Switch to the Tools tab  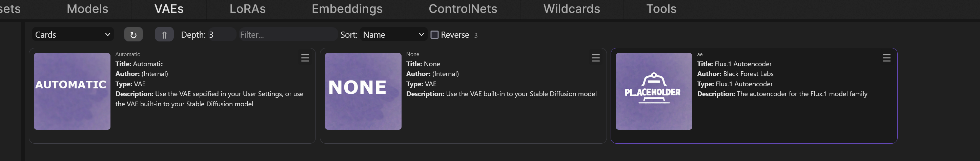coord(661,9)
